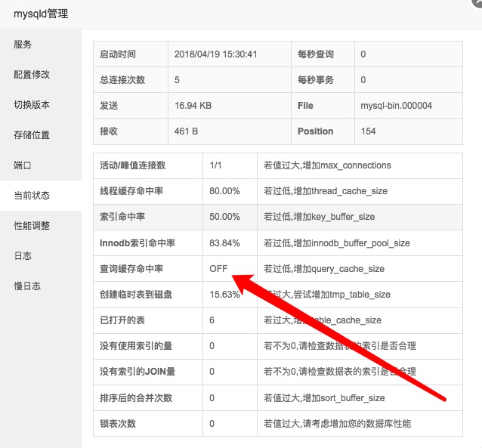The image size is (482, 448).
Task: Click the 启动时间 value 2018/04/19 15:30:41
Action: [x=215, y=54]
